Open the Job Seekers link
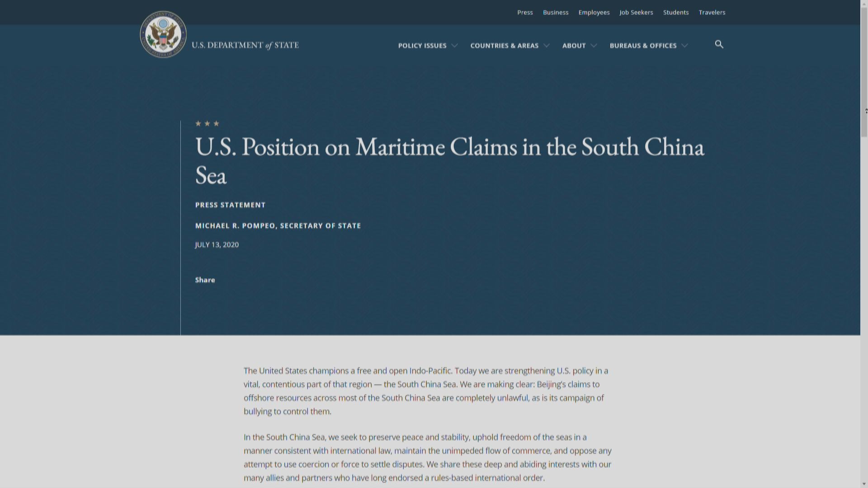Viewport: 868px width, 488px height. coord(636,12)
